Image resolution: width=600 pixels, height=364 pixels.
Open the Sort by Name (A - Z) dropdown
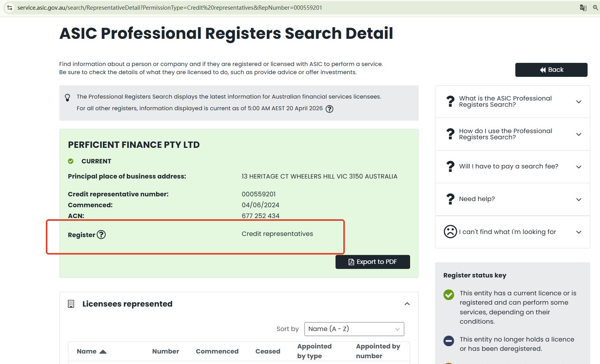point(354,329)
